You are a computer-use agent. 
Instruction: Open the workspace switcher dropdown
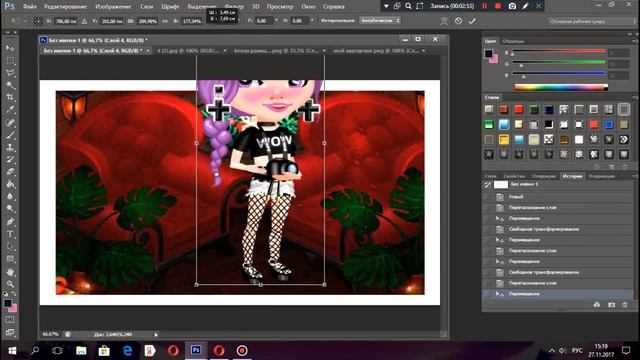tap(591, 21)
